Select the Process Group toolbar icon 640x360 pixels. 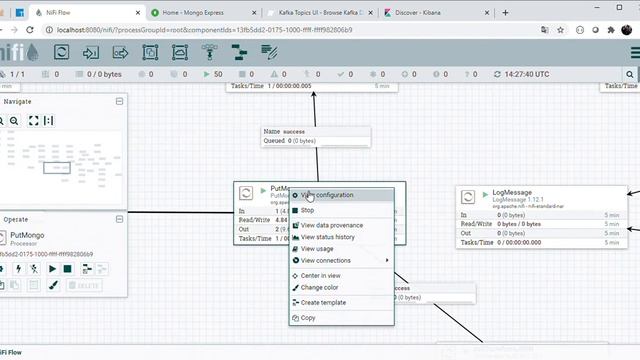[x=150, y=53]
